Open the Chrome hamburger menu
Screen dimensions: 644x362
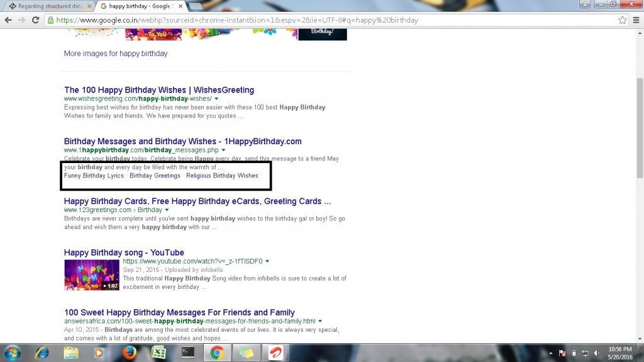tap(636, 20)
